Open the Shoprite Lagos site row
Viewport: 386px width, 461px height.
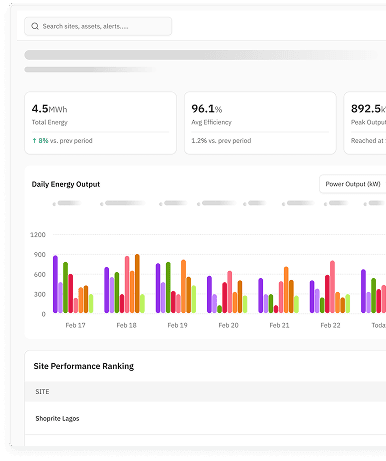tap(205, 418)
